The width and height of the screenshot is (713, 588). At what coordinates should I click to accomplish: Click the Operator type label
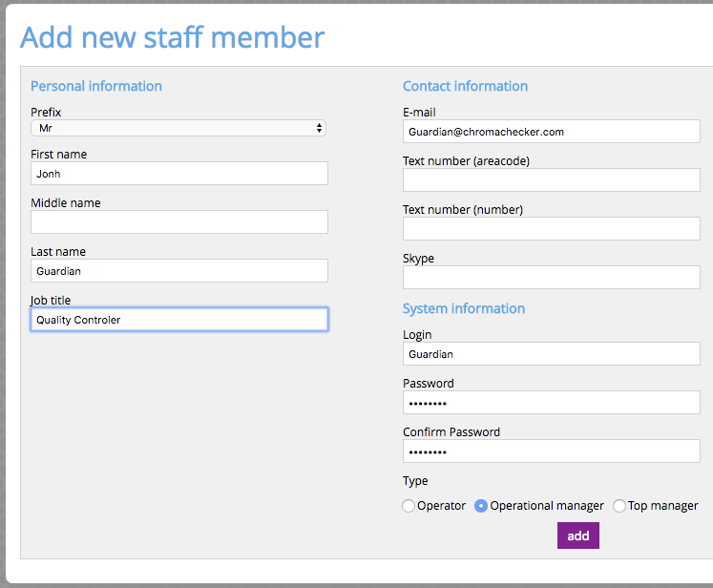click(441, 506)
